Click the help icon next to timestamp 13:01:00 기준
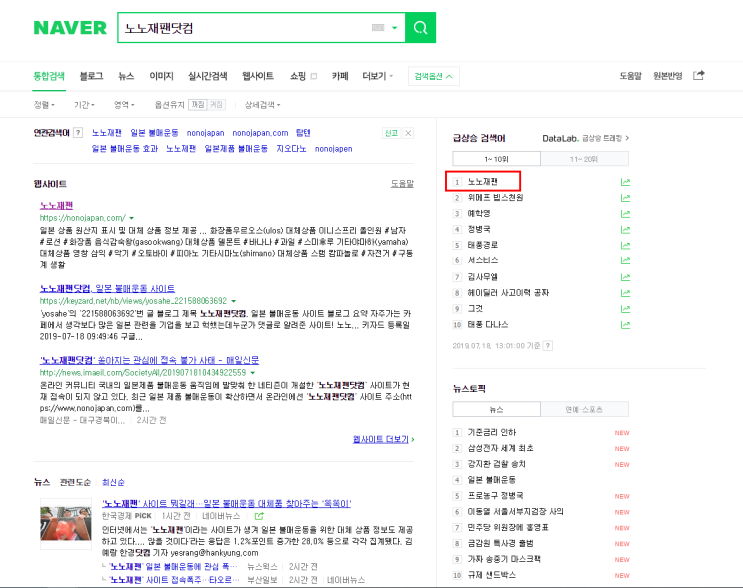 pyautogui.click(x=548, y=345)
